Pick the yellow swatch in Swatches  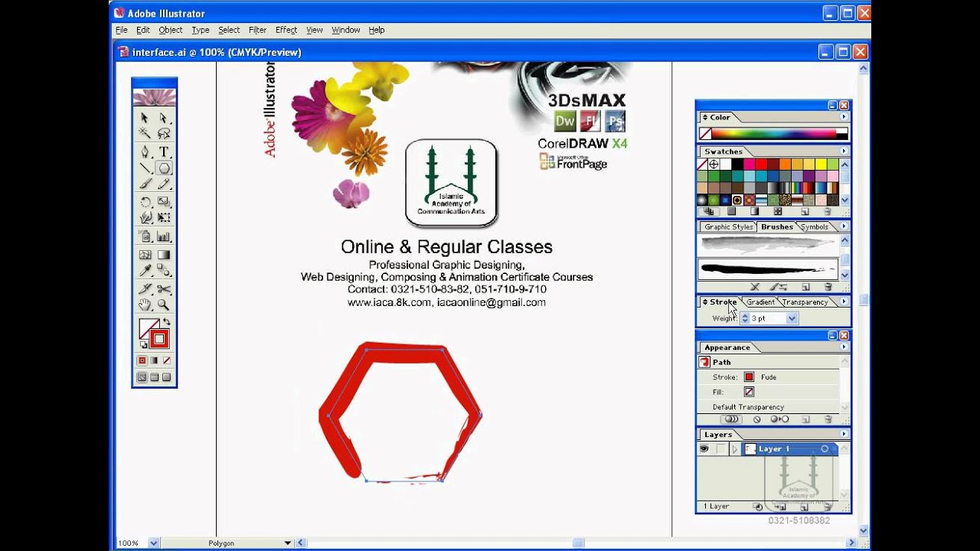point(821,165)
